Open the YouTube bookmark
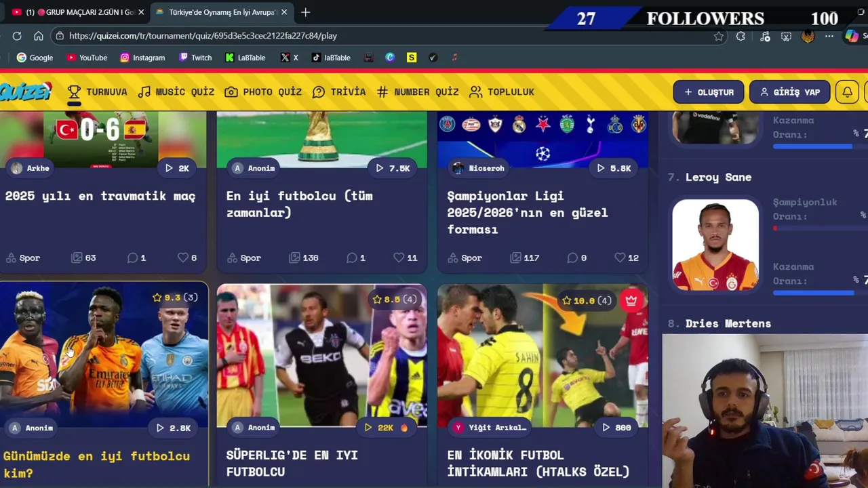The height and width of the screenshot is (488, 868). click(x=87, y=58)
